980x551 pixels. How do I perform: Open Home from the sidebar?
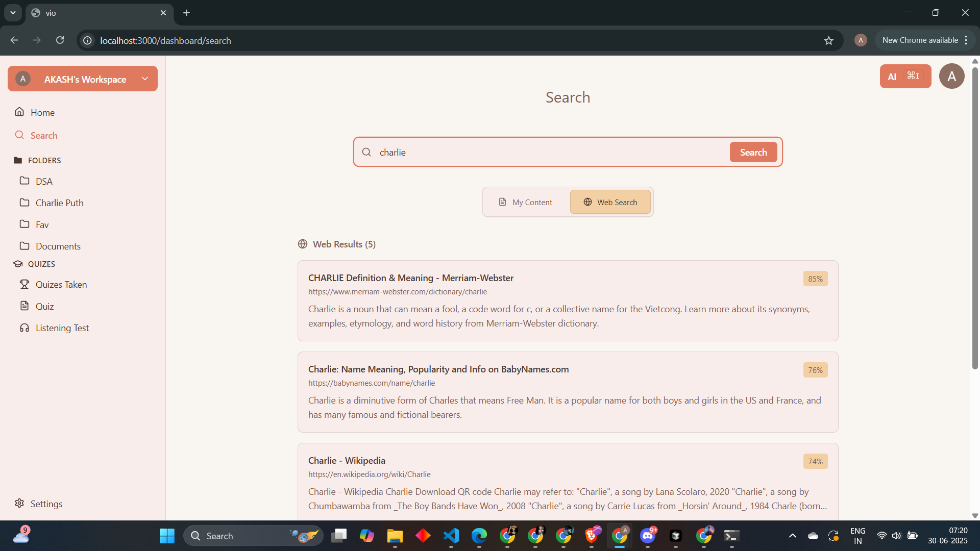(x=42, y=112)
